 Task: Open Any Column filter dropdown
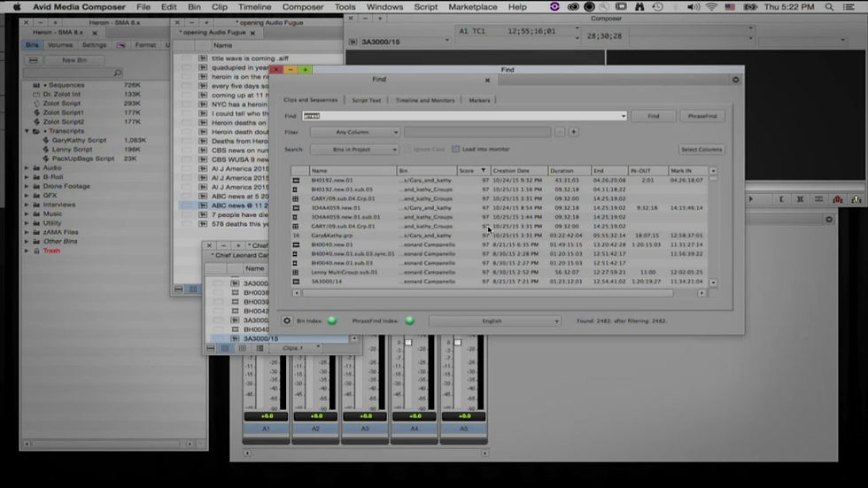pos(355,132)
